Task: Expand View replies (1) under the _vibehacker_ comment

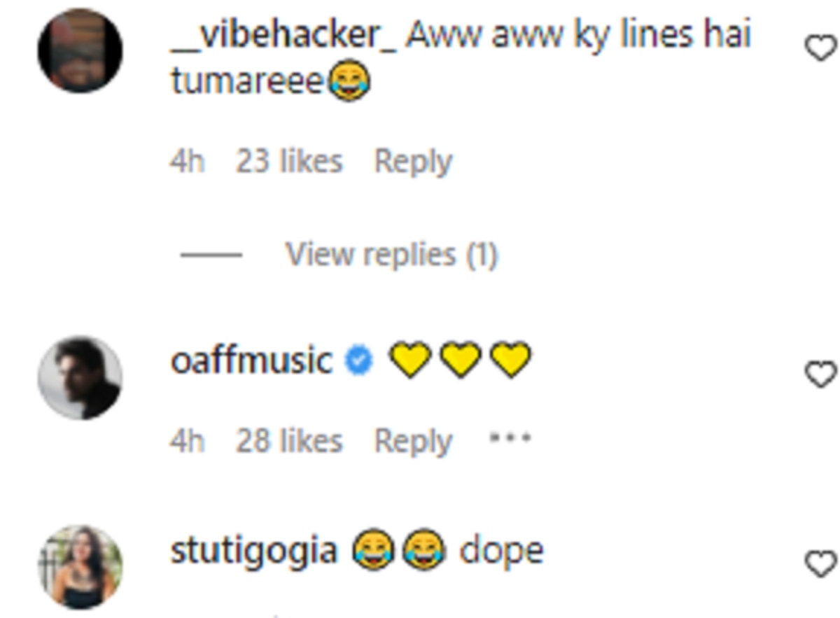Action: click(391, 255)
